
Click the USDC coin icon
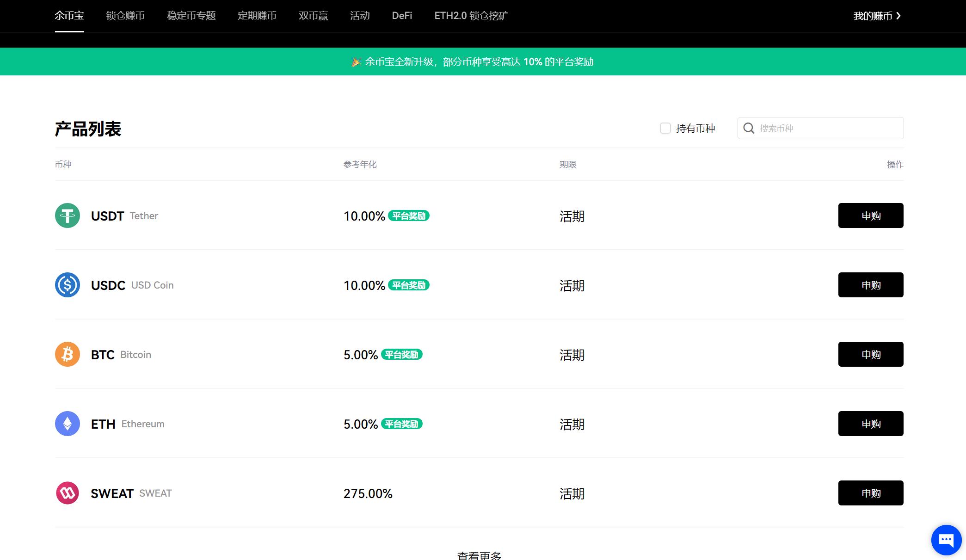pyautogui.click(x=68, y=285)
